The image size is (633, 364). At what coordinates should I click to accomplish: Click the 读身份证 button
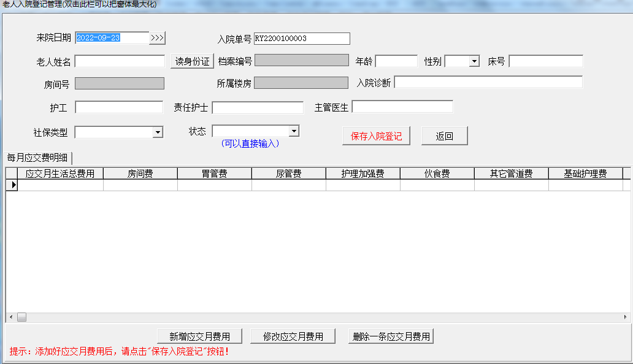(x=192, y=61)
